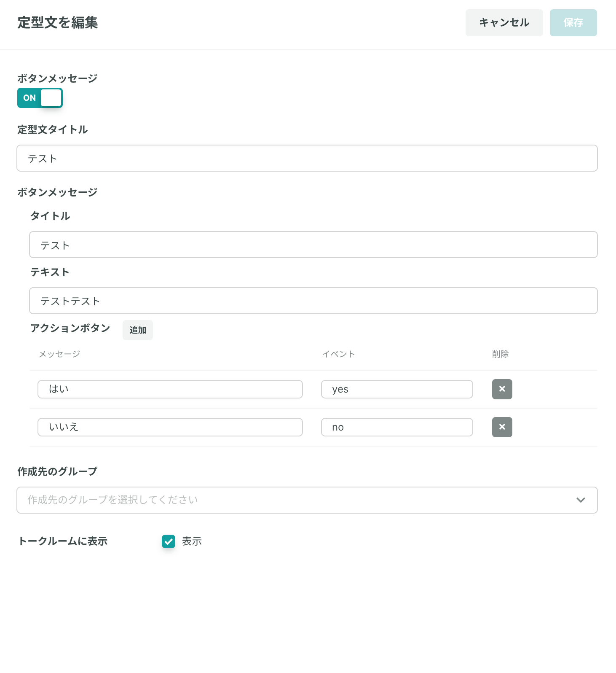Click the 削除 column header
616x673 pixels.
pos(500,354)
